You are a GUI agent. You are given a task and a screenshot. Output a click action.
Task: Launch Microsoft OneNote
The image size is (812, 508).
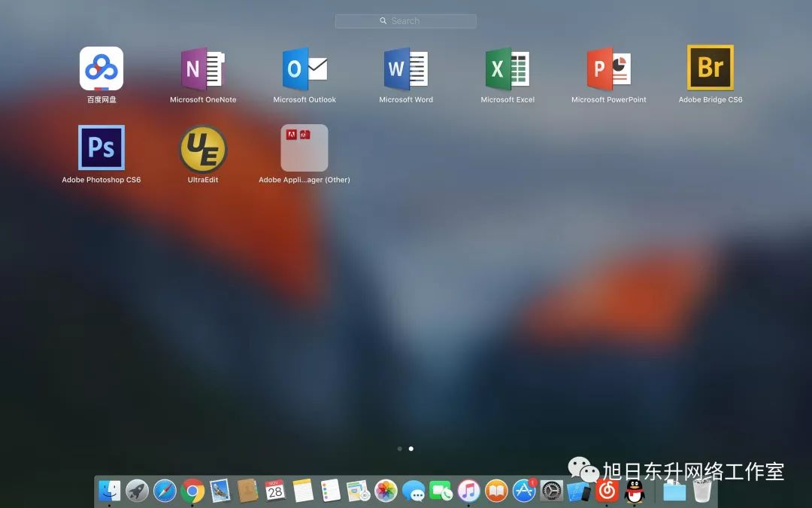pyautogui.click(x=203, y=69)
